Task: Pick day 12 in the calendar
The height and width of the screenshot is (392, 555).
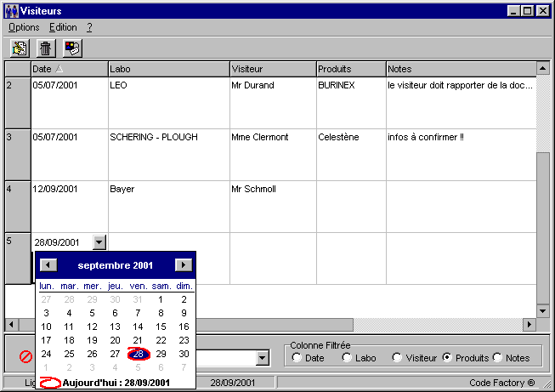Action: click(92, 327)
